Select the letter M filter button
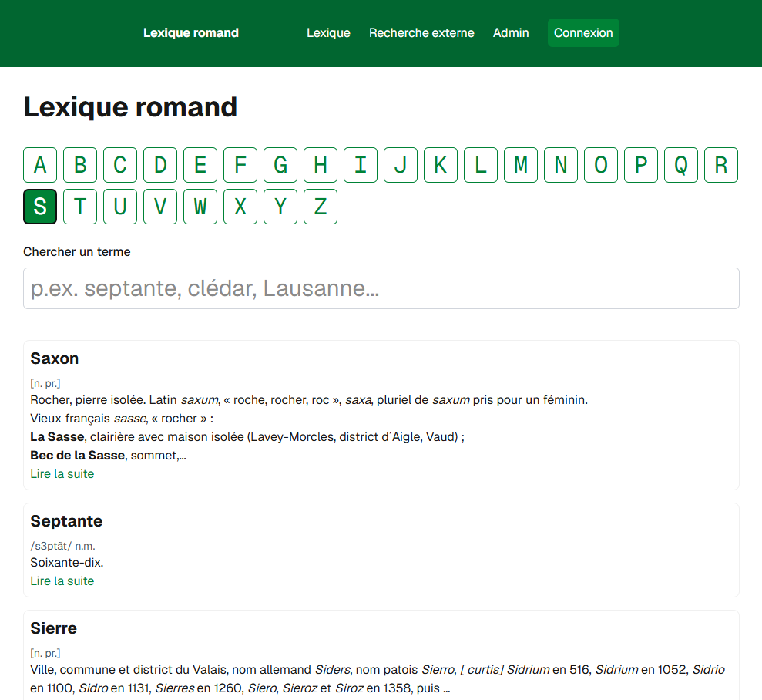 (x=521, y=165)
